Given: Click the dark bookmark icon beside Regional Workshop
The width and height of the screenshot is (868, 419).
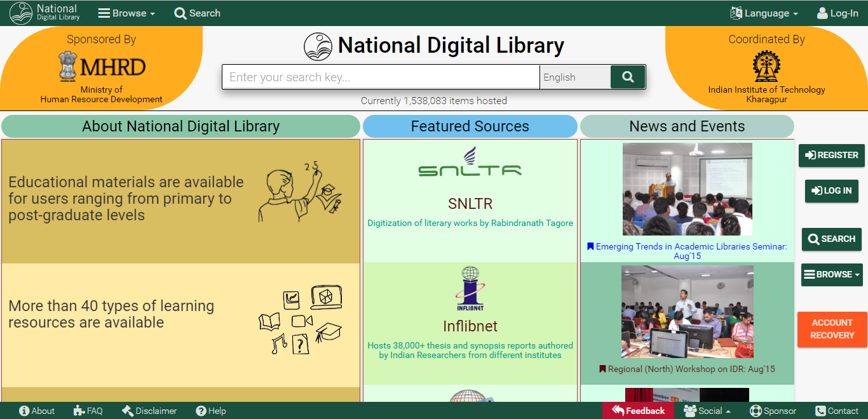Looking at the screenshot, I should pos(602,369).
